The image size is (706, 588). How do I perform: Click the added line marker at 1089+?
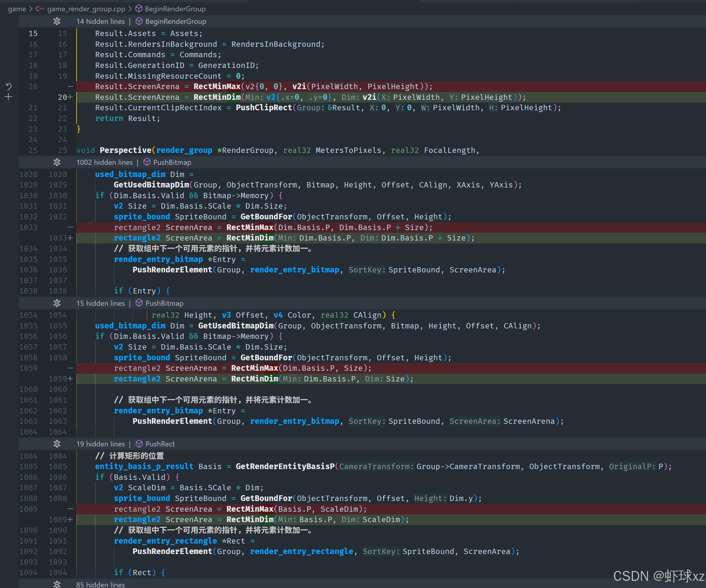70,519
